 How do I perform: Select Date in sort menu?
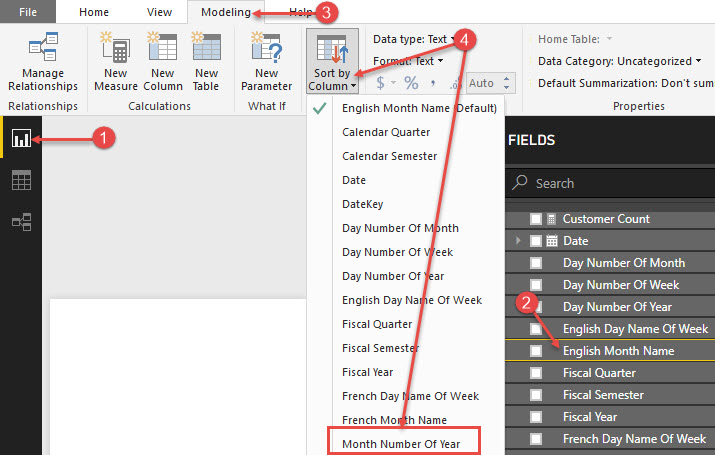click(x=406, y=180)
